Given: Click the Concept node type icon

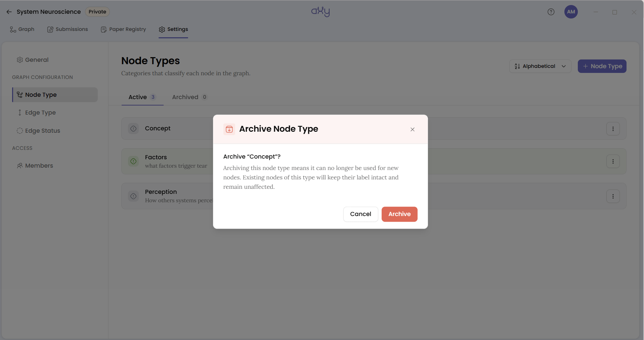Looking at the screenshot, I should pyautogui.click(x=133, y=129).
